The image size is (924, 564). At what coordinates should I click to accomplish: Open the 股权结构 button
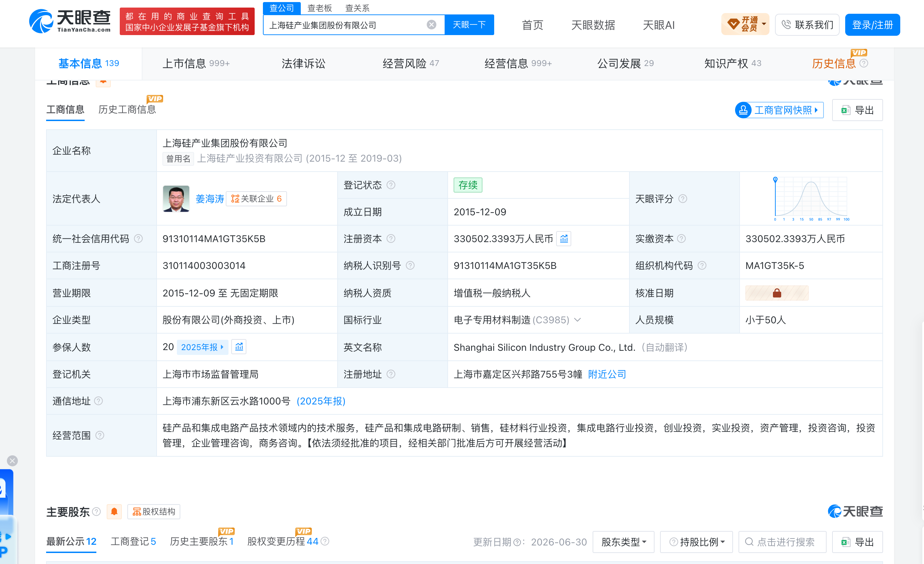tap(154, 511)
